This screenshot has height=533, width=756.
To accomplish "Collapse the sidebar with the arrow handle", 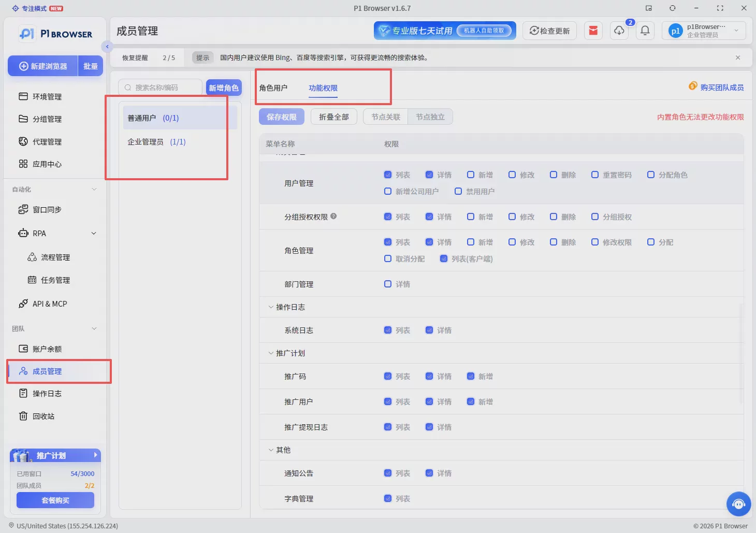I will pyautogui.click(x=107, y=47).
